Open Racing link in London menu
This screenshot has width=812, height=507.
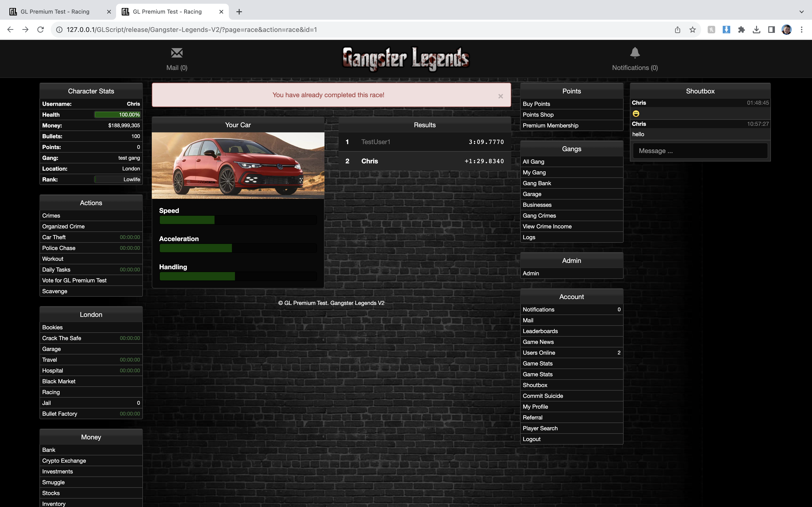coord(51,392)
